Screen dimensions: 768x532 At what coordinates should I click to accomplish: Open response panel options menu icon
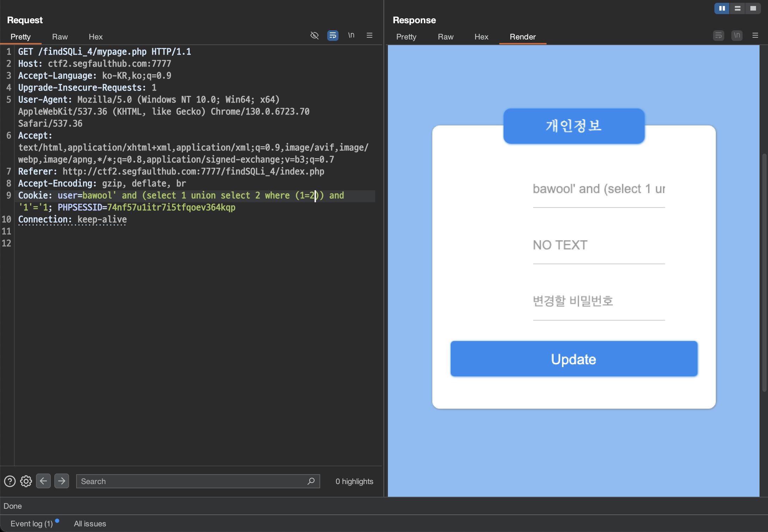point(755,35)
